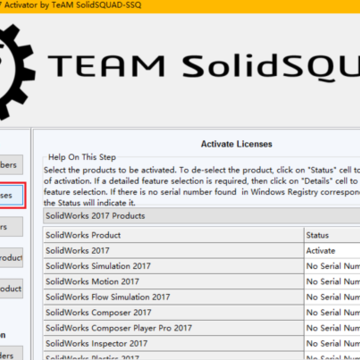This screenshot has height=360, width=360.
Task: Open the bottom sidebar button ending "ders"
Action: click(x=12, y=353)
